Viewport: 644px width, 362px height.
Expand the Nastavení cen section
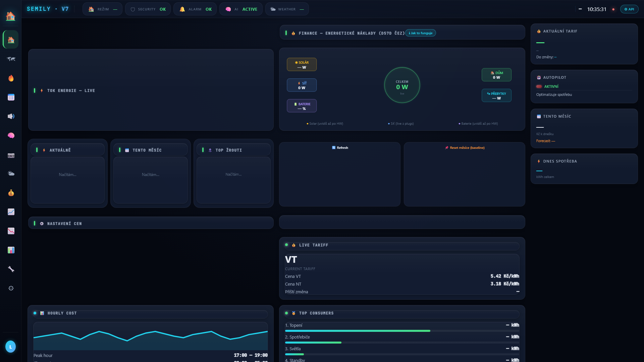pos(151,223)
